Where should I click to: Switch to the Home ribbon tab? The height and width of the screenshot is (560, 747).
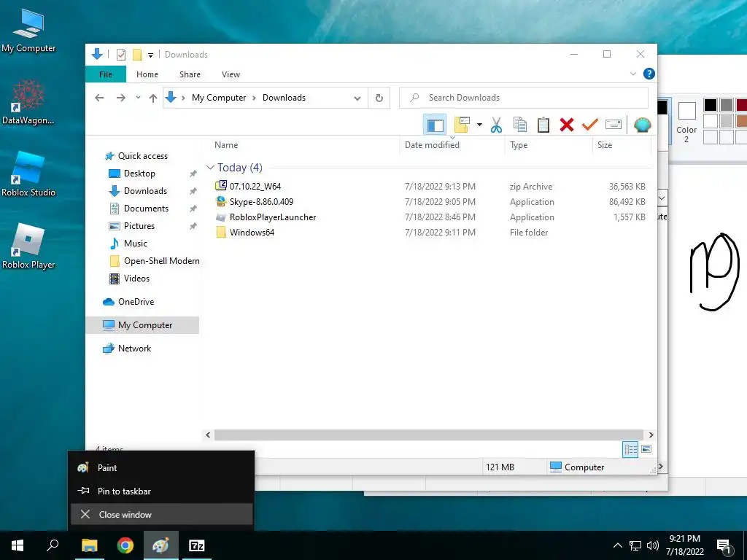147,74
